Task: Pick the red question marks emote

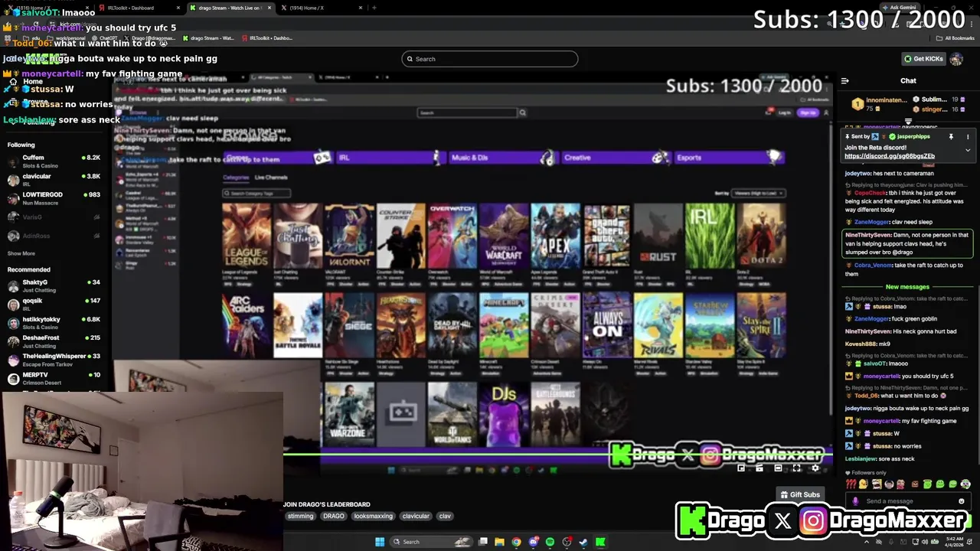Action: tap(851, 484)
